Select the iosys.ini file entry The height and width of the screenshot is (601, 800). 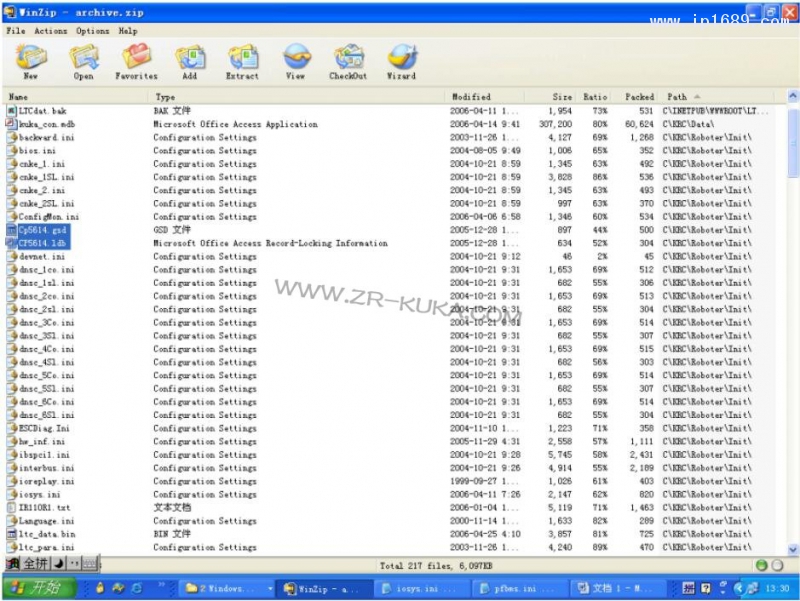(x=40, y=494)
